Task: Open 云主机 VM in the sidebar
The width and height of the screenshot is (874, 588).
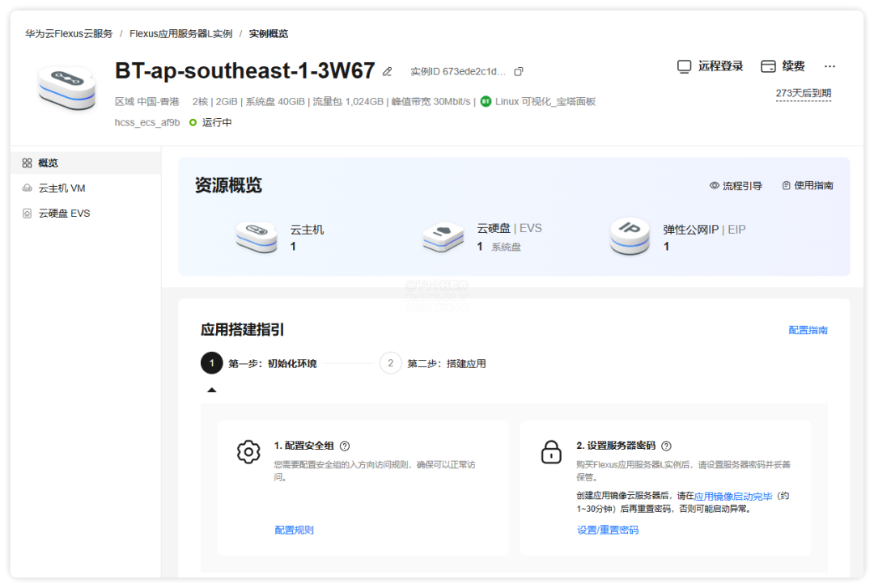Action: click(85, 188)
